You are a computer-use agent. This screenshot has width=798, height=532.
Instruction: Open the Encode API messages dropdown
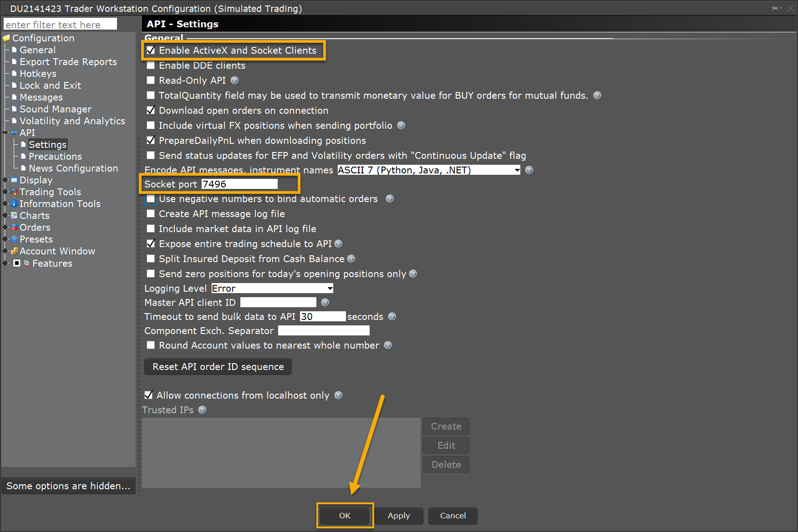(429, 170)
